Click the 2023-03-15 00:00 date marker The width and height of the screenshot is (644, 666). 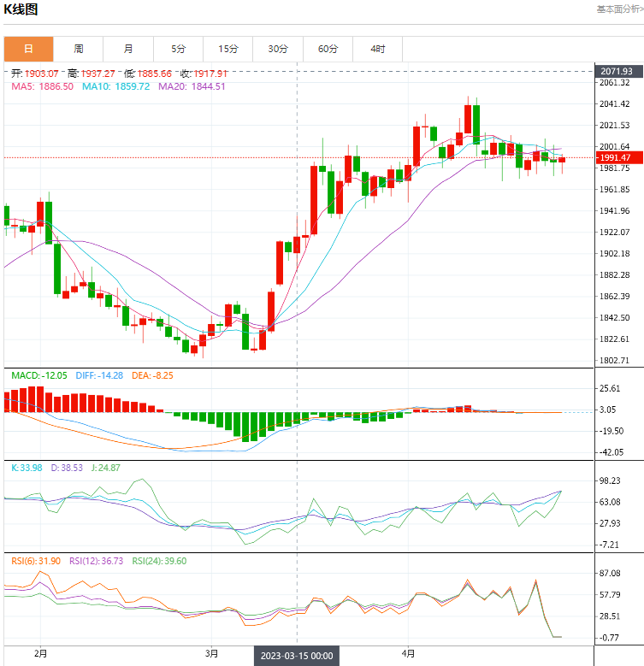point(297,656)
